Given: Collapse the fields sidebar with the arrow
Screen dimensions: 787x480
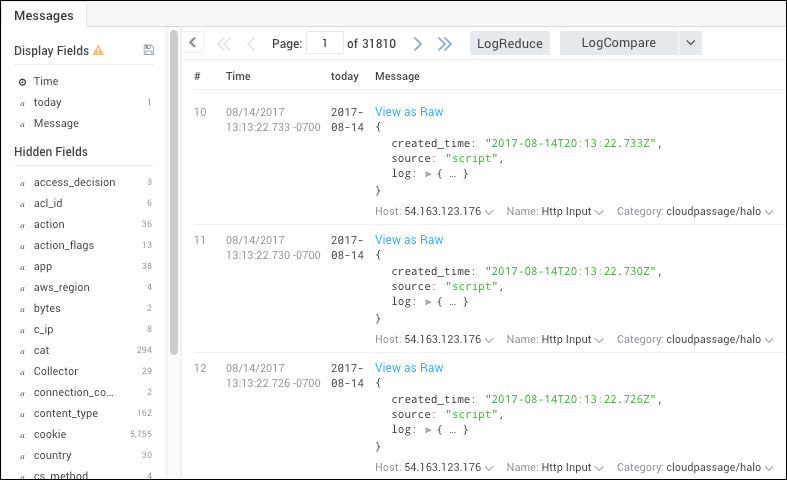Looking at the screenshot, I should point(194,42).
